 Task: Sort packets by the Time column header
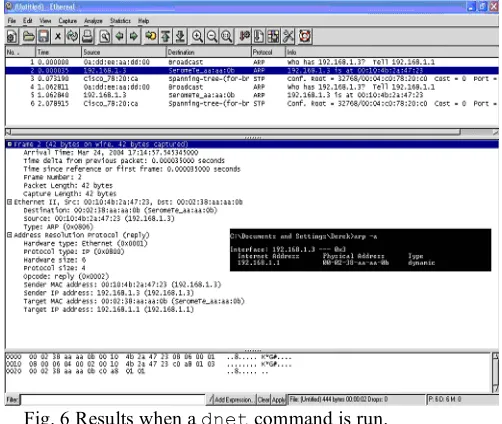[x=58, y=52]
